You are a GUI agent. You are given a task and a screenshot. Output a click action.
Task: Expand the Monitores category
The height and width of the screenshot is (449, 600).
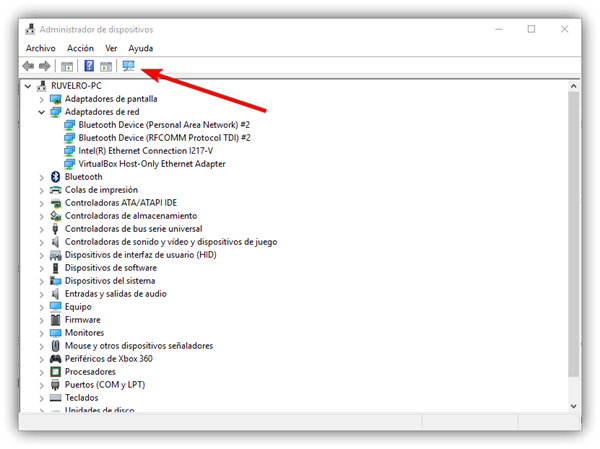pos(41,334)
